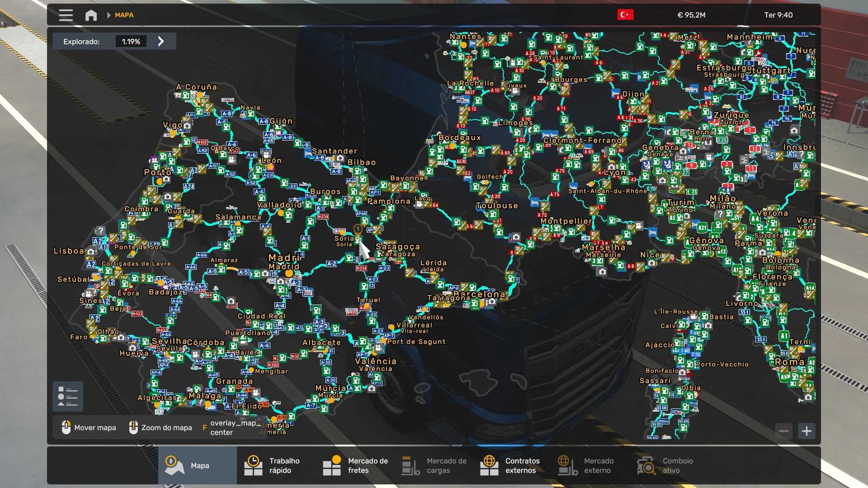Image resolution: width=868 pixels, height=488 pixels.
Task: Zoom in the map with plus button
Action: click(807, 431)
